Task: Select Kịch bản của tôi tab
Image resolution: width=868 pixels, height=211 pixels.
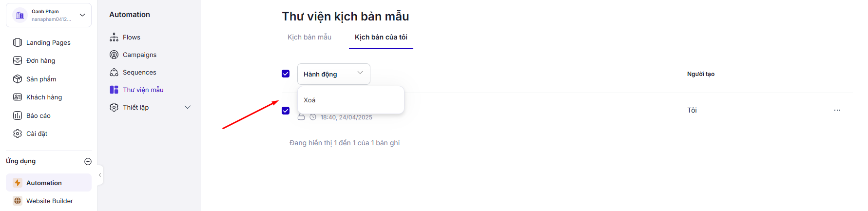Action: pos(381,37)
